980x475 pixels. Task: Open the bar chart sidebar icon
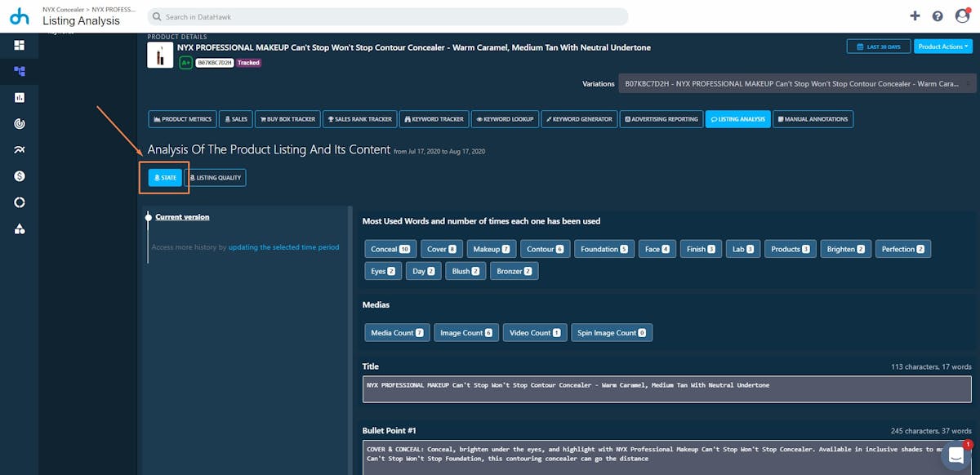(19, 97)
